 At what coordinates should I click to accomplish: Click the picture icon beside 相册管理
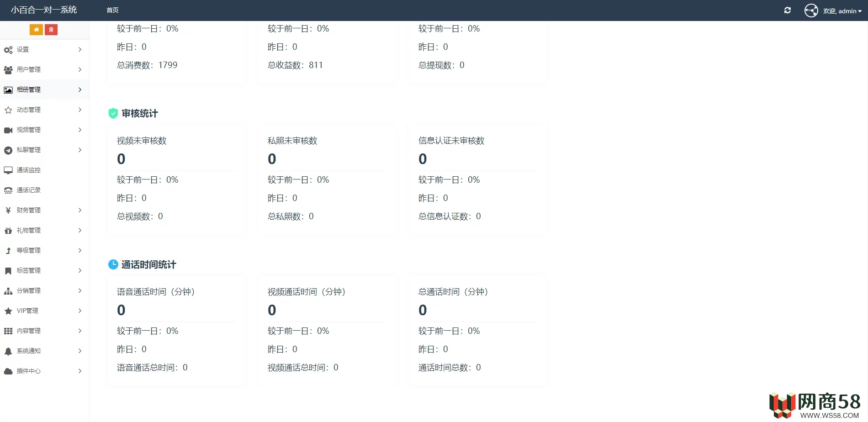tap(8, 90)
